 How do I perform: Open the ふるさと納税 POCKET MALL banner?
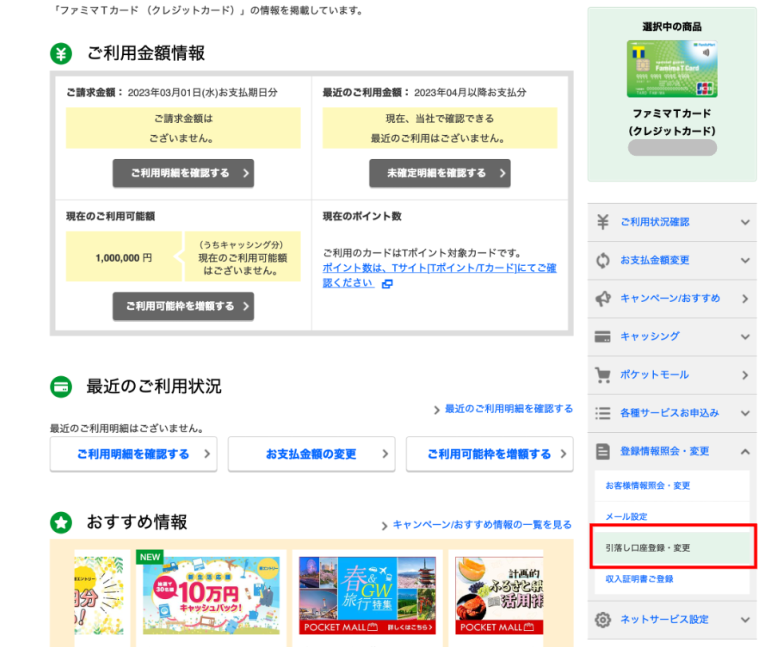499,595
